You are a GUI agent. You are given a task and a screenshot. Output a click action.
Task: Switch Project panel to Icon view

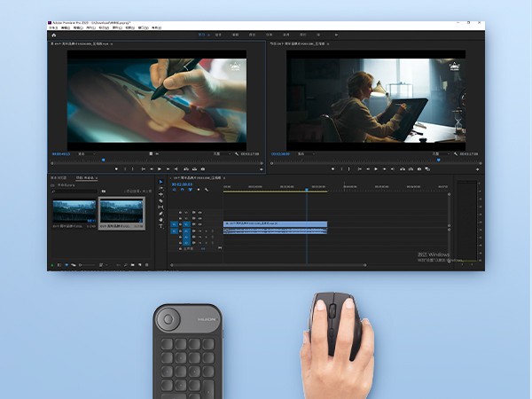coord(66,265)
